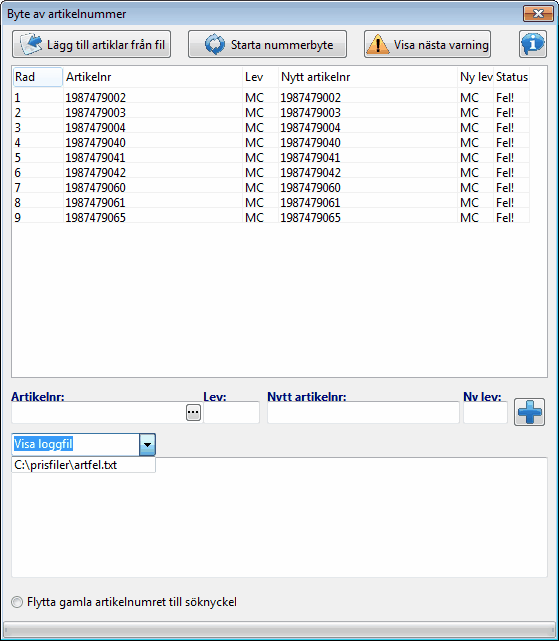Click the refresh arrows icon on Starta nummerbyte
This screenshot has width=559, height=641.
[x=215, y=44]
